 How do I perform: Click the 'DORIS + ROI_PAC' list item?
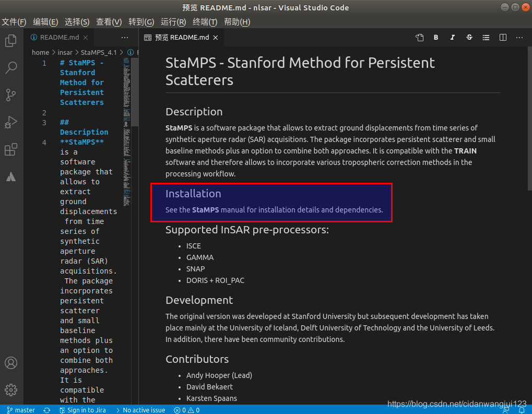point(215,281)
